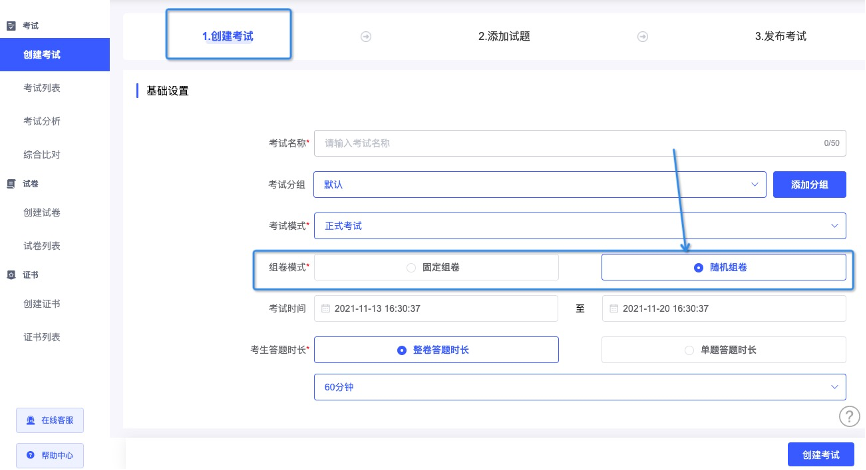The height and width of the screenshot is (470, 866).
Task: Click the start date calendar icon
Action: 325,309
